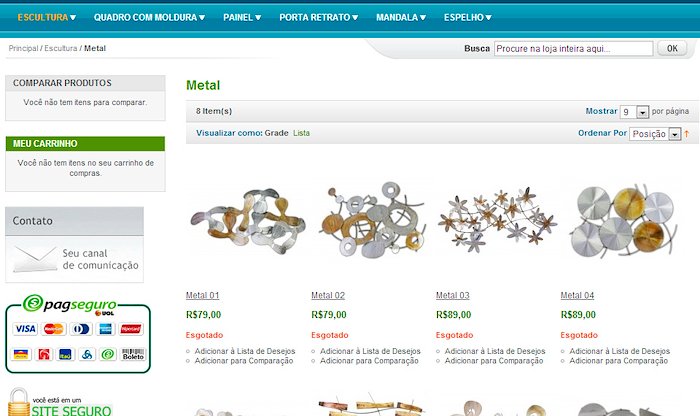Toggle the orange sort direction arrow
The height and width of the screenshot is (416, 700).
(x=687, y=133)
